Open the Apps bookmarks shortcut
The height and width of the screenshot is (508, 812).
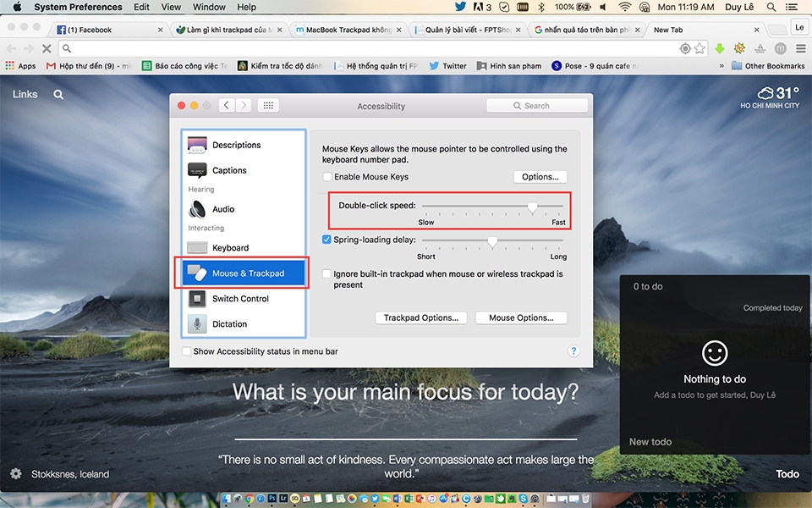(20, 66)
